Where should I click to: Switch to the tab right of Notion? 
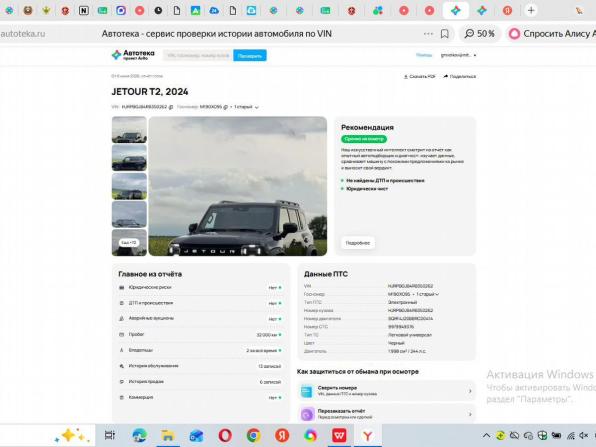coord(102,11)
